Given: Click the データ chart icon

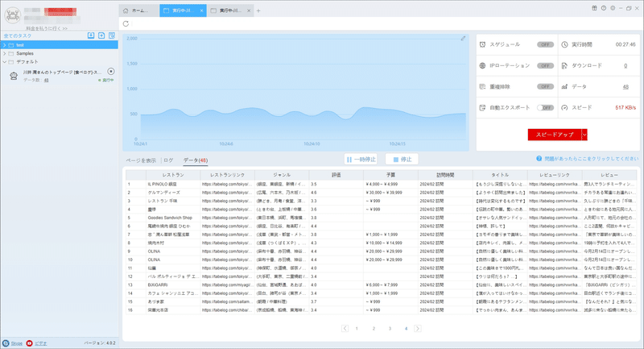Looking at the screenshot, I should click(x=565, y=87).
